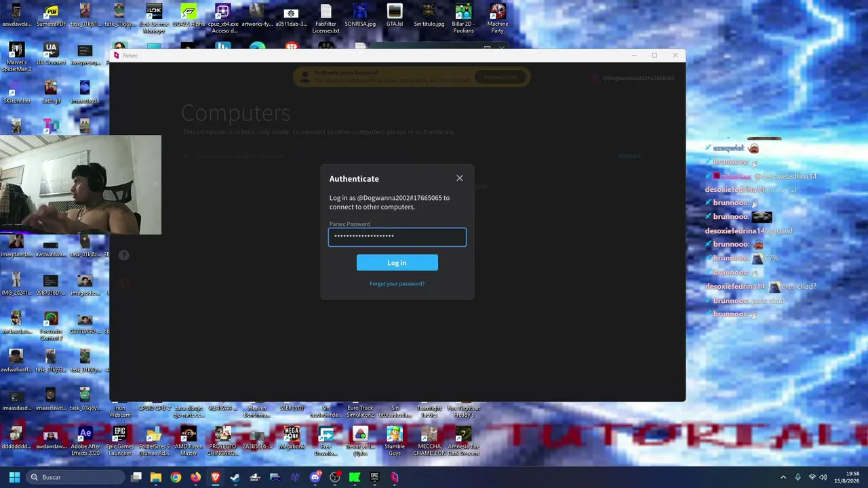
Task: Open Teamfight Tactics desktop shortcut
Action: pos(429,411)
